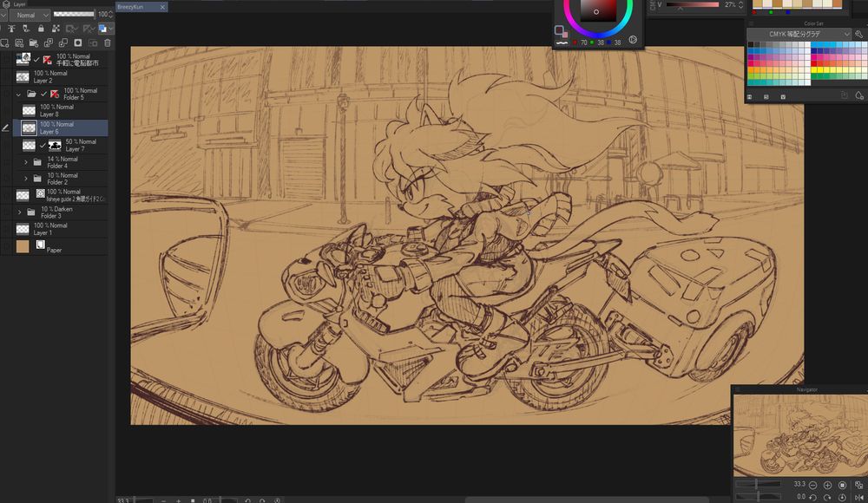The height and width of the screenshot is (503, 868).
Task: Toggle Lock Transparent Pixels icon in Layer panel
Action: click(56, 29)
